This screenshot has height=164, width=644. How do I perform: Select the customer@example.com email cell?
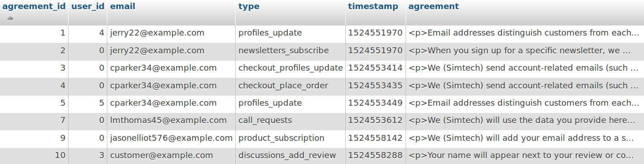click(x=171, y=155)
